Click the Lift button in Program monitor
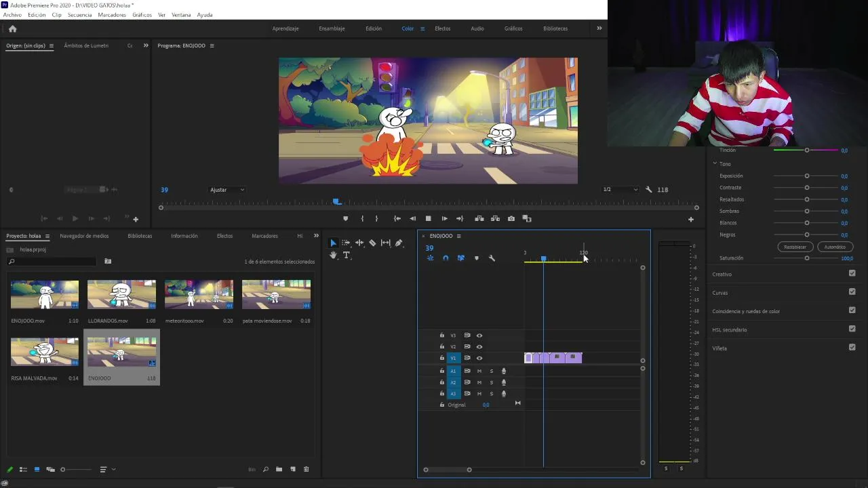This screenshot has width=868, height=488. click(x=479, y=219)
